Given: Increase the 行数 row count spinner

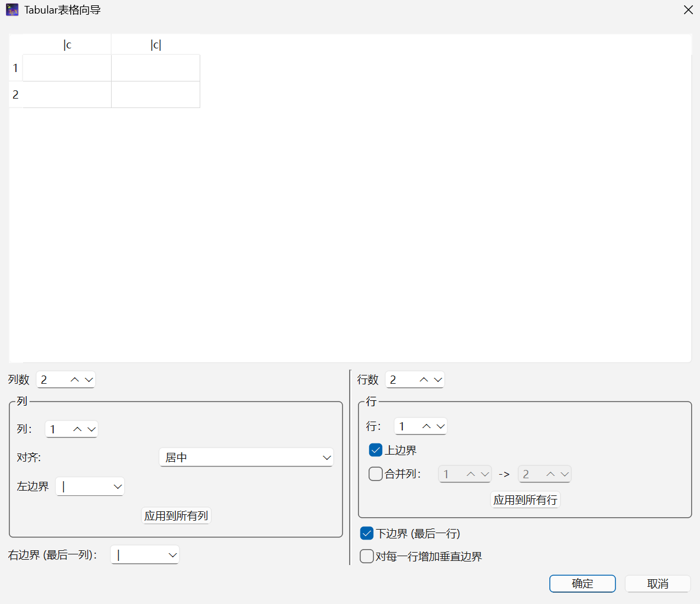Looking at the screenshot, I should [424, 380].
